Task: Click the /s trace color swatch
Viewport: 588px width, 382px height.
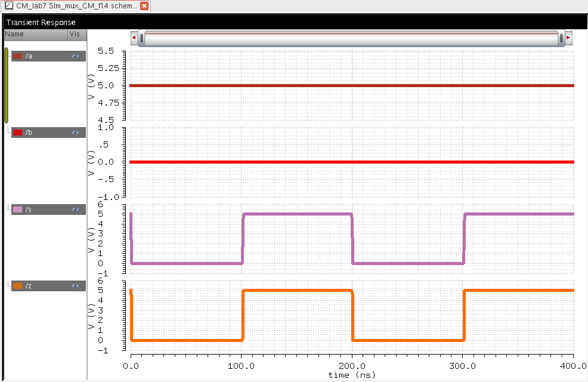Action: point(18,210)
